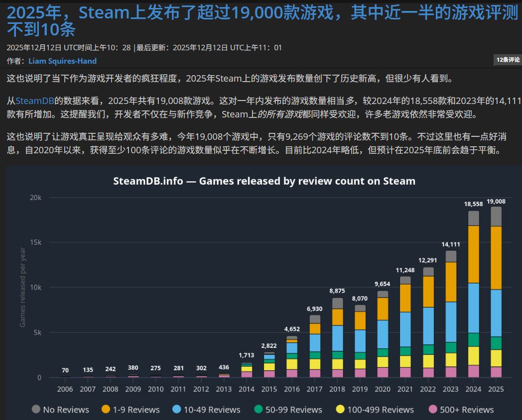The width and height of the screenshot is (522, 420).
Task: Click the 2018 bar's gray top segment
Action: tap(337, 303)
